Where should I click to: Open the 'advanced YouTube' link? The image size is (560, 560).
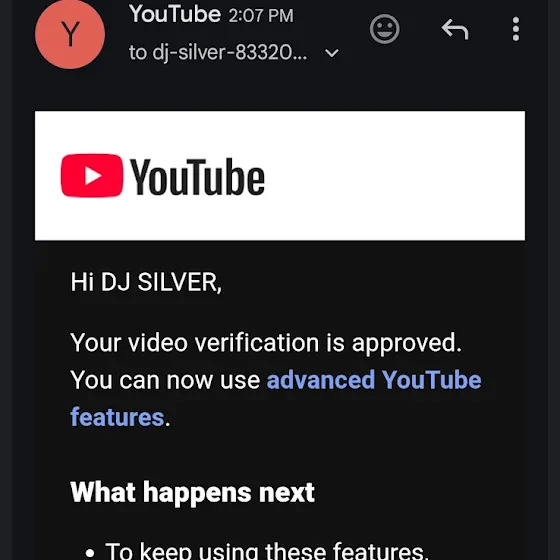click(x=374, y=380)
